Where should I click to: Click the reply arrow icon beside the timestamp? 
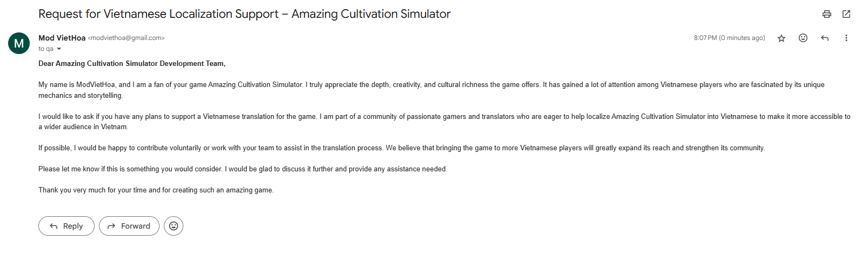pos(825,38)
